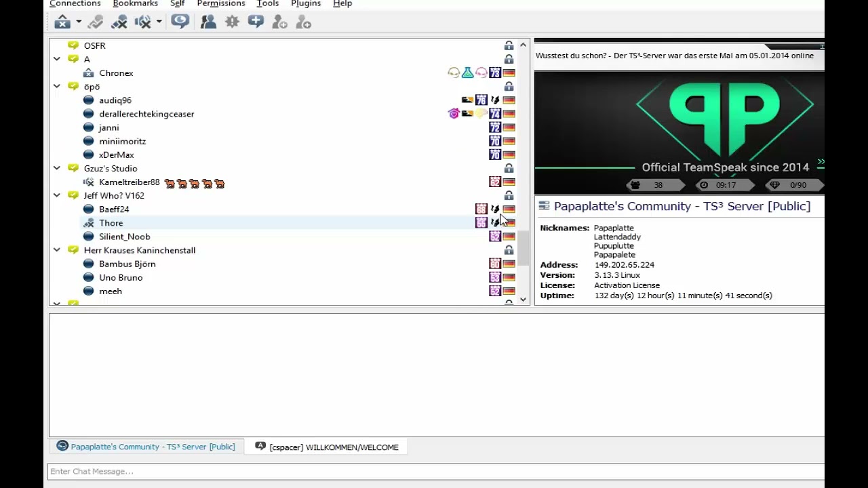Screen dimensions: 868x488
Task: Click Chronex's number 73 badge
Action: 495,73
